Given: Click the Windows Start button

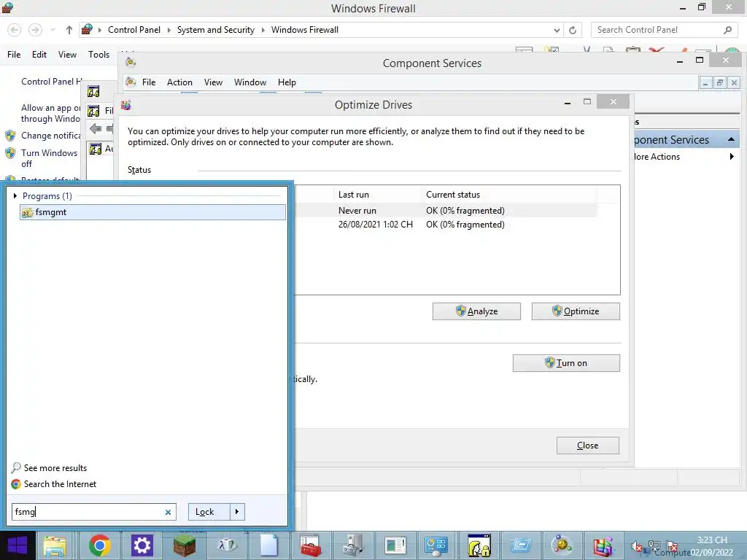Looking at the screenshot, I should click(18, 545).
